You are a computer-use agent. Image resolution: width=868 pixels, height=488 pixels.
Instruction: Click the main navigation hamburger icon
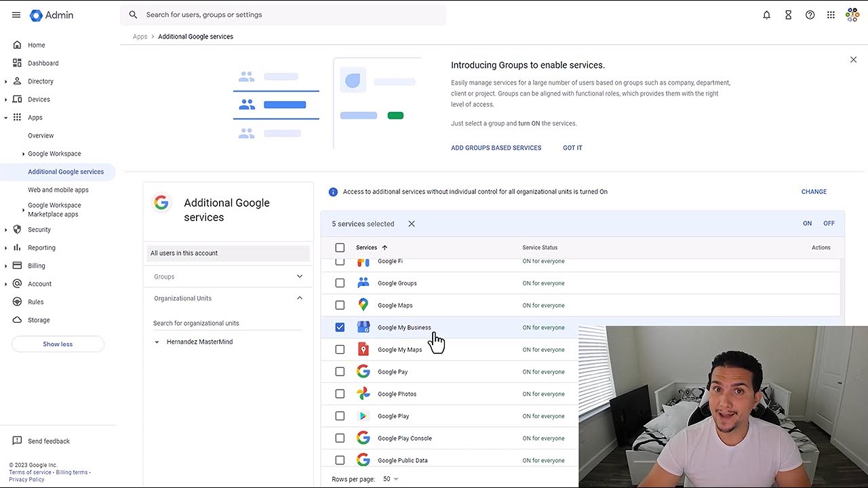[x=16, y=14]
